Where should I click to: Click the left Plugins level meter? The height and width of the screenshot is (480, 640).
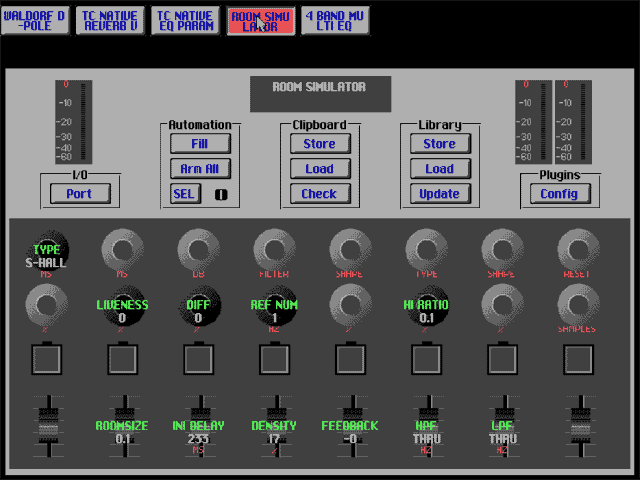(533, 122)
